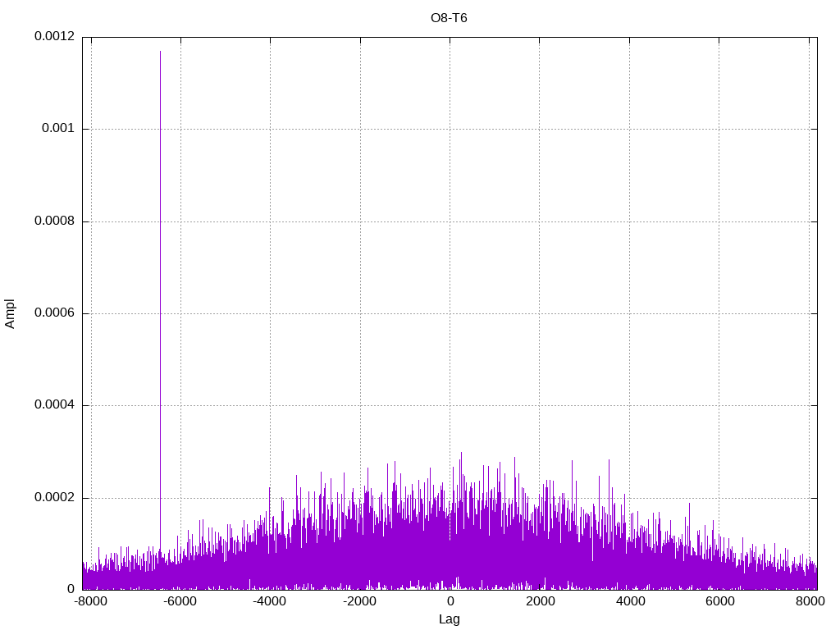The width and height of the screenshot is (840, 630).
Task: Click the 2000 x-axis tick label
Action: pos(540,601)
